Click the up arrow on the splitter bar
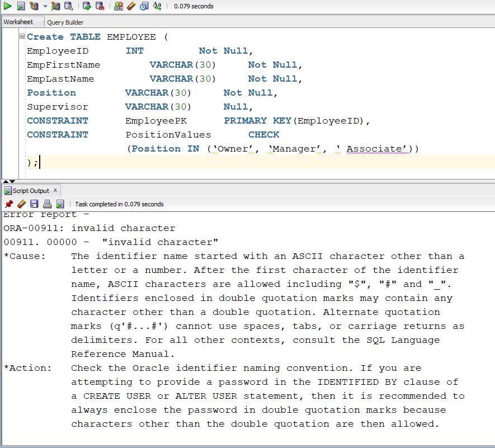Image resolution: width=495 pixels, height=448 pixels. click(6, 182)
